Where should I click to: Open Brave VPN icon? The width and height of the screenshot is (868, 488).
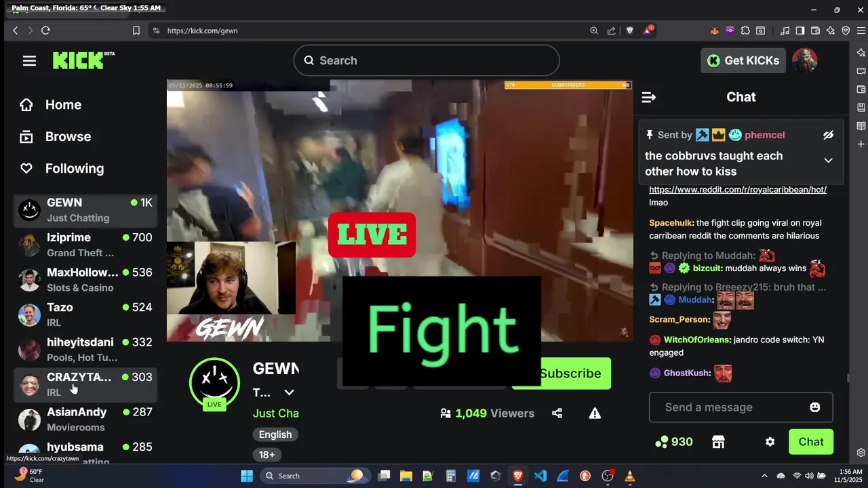point(846,30)
